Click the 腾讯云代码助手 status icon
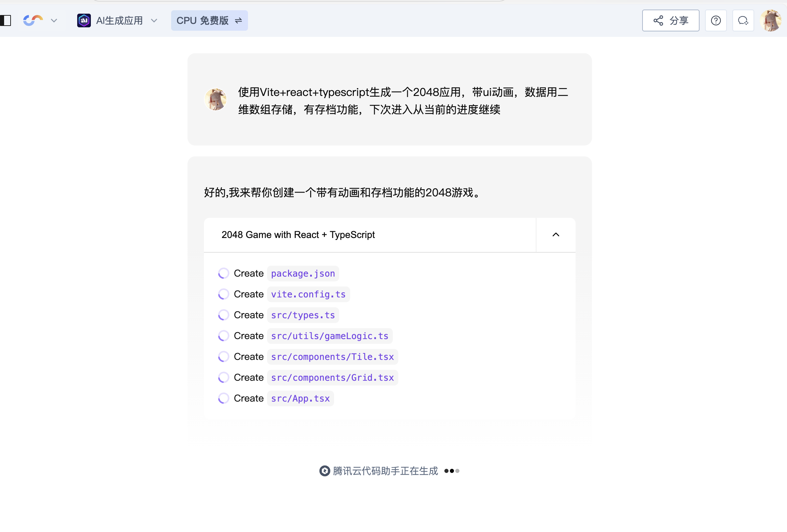This screenshot has height=532, width=787. (x=325, y=471)
